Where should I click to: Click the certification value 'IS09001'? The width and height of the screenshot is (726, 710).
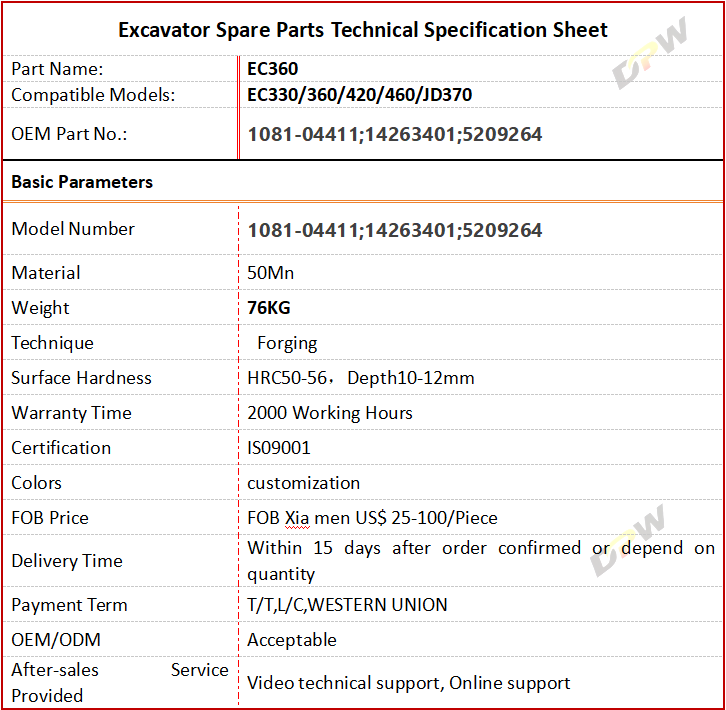[279, 448]
